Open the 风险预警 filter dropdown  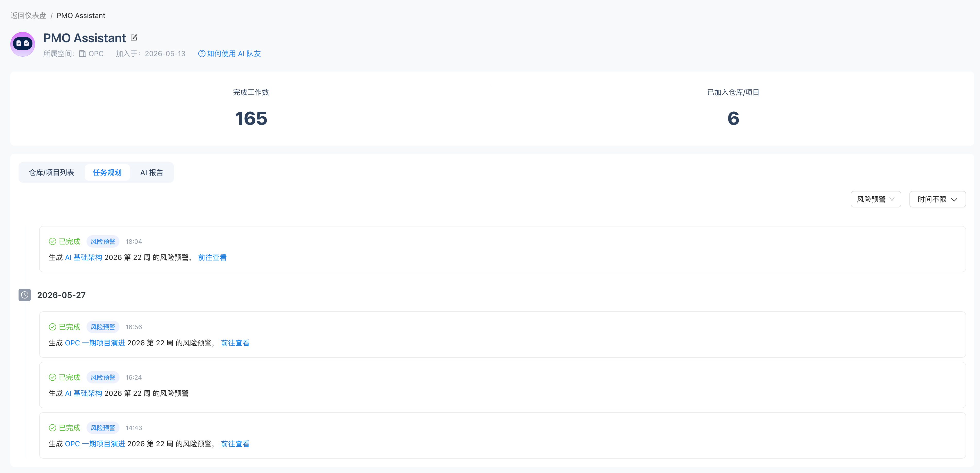(x=876, y=199)
